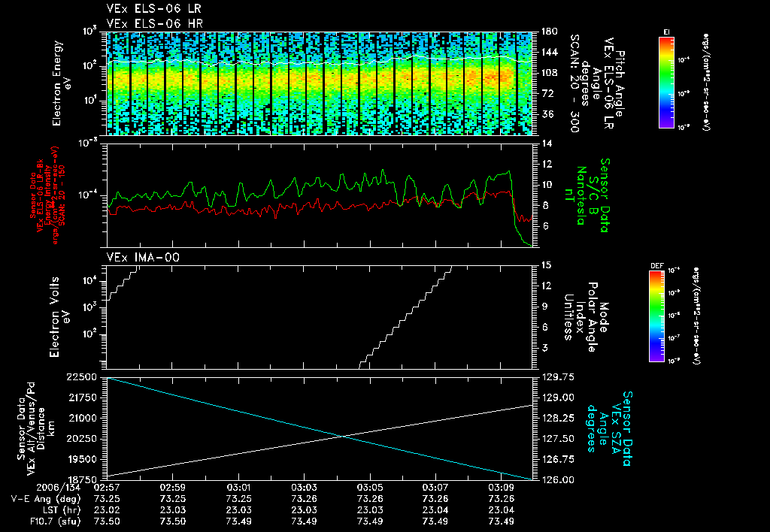This screenshot has width=770, height=532.
Task: Click the 03:07 time tick label
Action: [435, 488]
